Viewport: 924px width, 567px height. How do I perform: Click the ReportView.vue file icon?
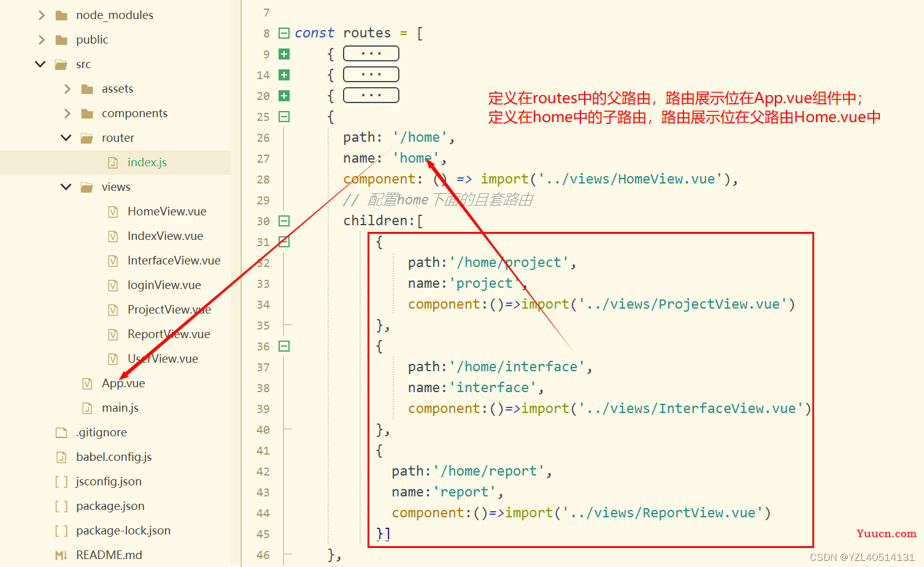pos(113,334)
